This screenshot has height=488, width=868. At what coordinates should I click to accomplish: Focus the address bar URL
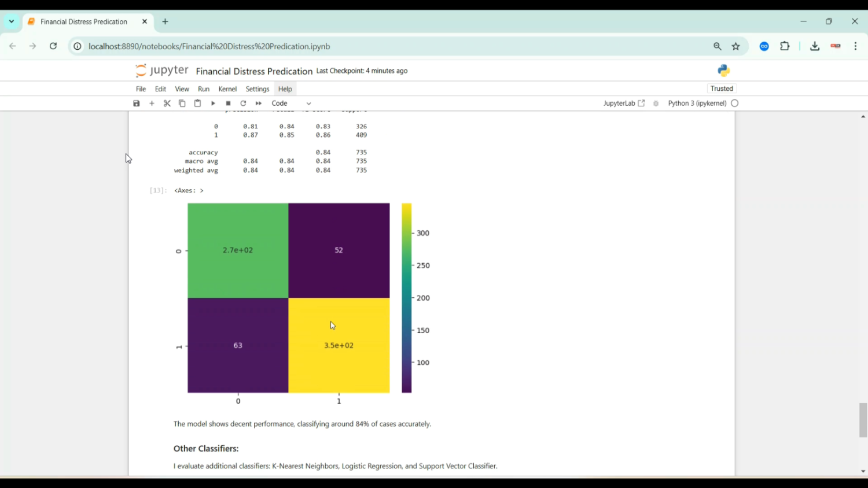[x=209, y=46]
